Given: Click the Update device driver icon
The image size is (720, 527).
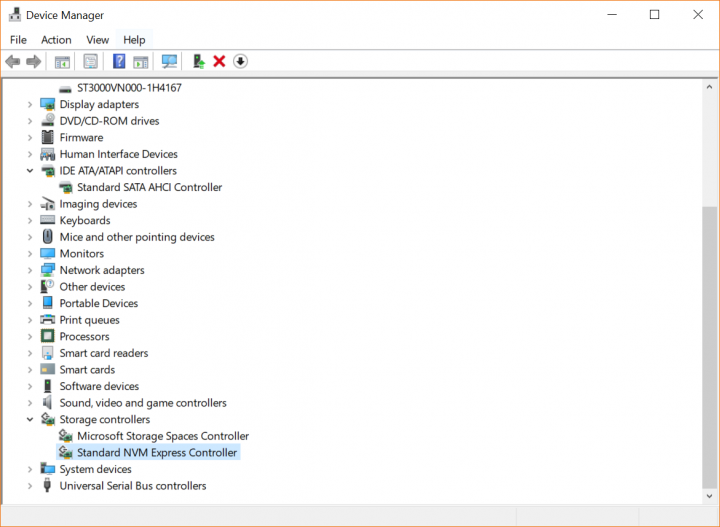Looking at the screenshot, I should 198,62.
